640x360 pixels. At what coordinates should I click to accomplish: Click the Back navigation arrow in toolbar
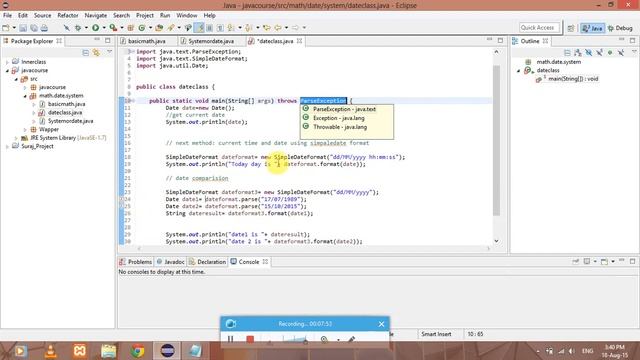point(278,28)
